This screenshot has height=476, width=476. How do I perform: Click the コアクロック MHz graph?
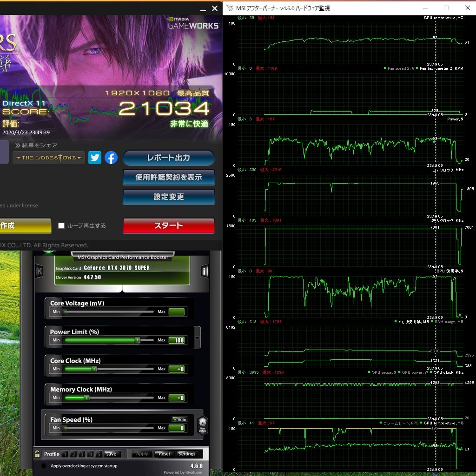(x=350, y=196)
